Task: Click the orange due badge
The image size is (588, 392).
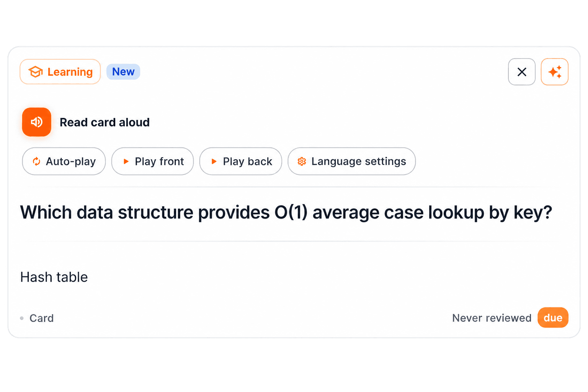Action: tap(553, 318)
